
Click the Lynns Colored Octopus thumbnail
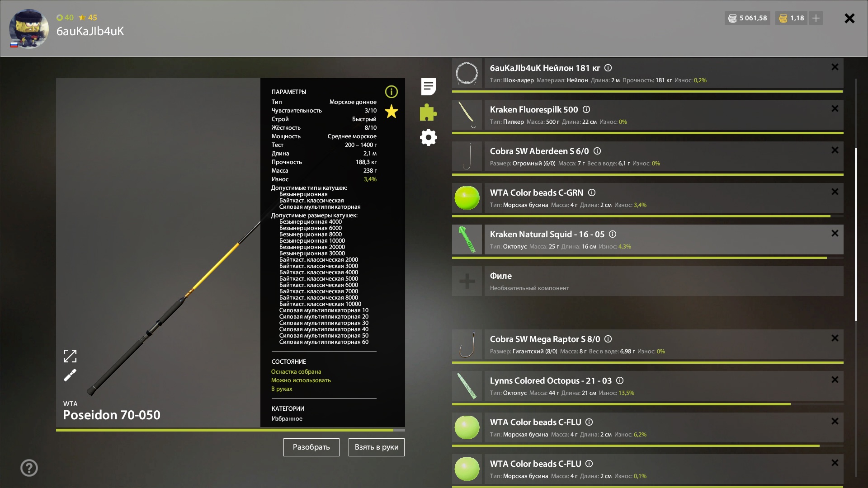467,386
